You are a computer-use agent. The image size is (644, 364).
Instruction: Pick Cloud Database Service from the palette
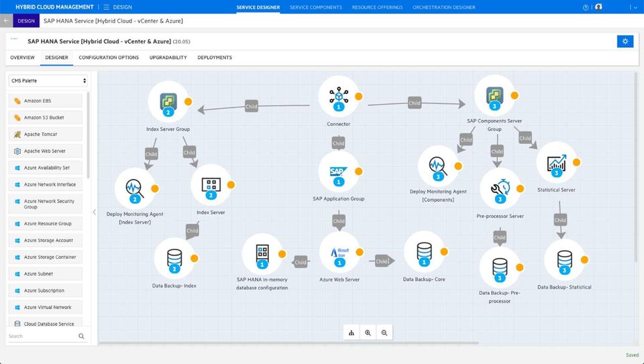[45, 322]
